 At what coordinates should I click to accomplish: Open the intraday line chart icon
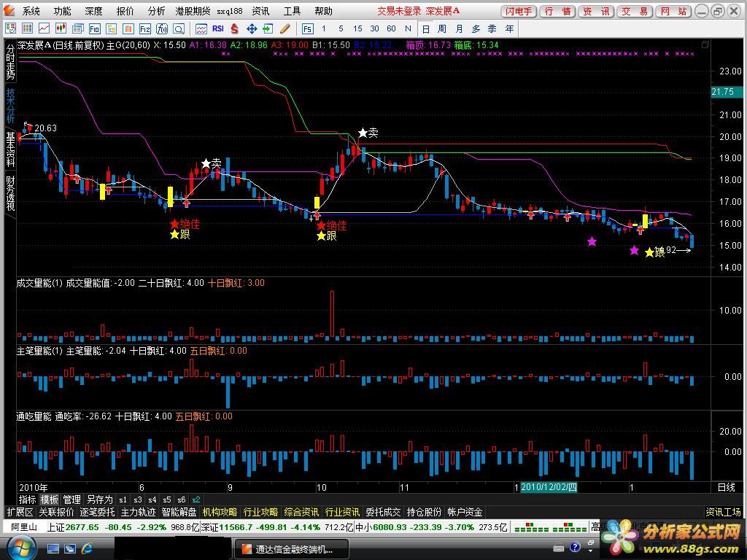pos(44,28)
